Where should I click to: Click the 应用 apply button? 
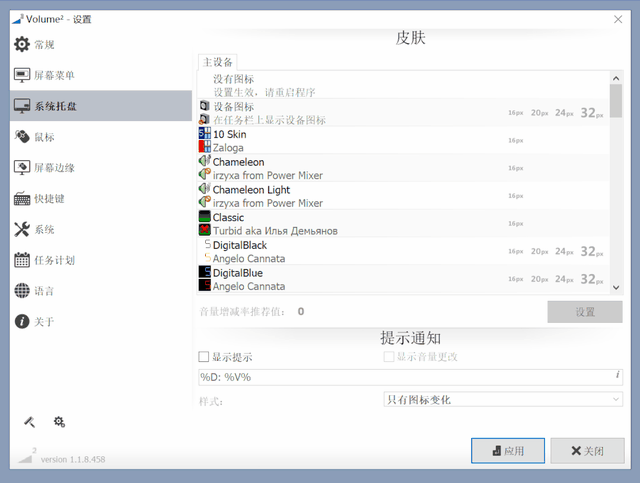(x=508, y=451)
